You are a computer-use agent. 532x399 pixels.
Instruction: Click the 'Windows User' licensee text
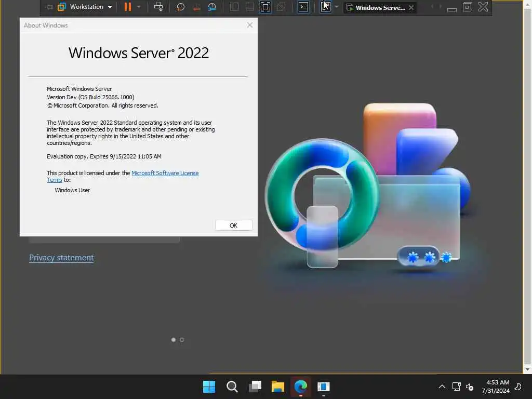(x=72, y=190)
